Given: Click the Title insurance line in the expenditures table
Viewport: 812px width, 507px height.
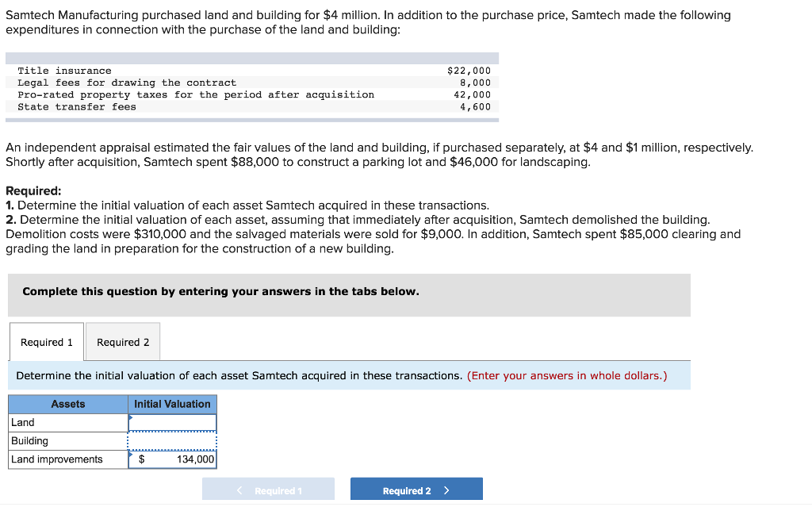Looking at the screenshot, I should coord(56,70).
